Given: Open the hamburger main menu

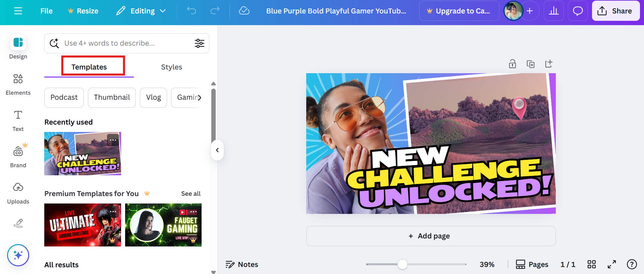Looking at the screenshot, I should point(18,11).
